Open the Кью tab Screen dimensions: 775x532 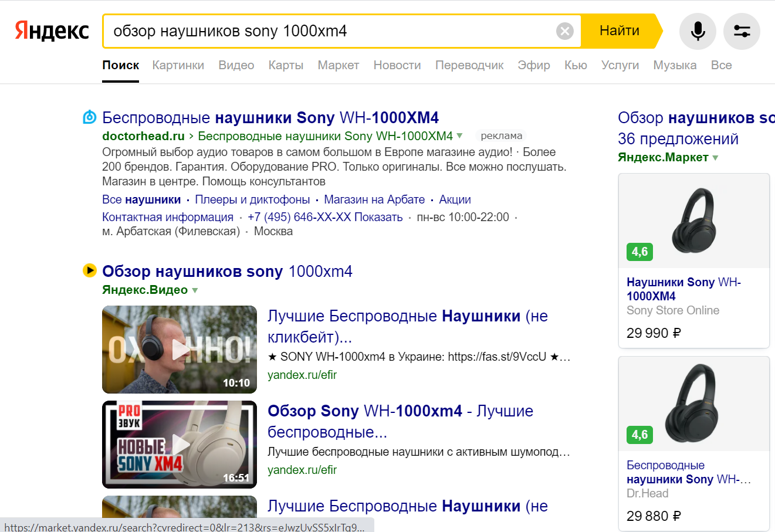[576, 65]
